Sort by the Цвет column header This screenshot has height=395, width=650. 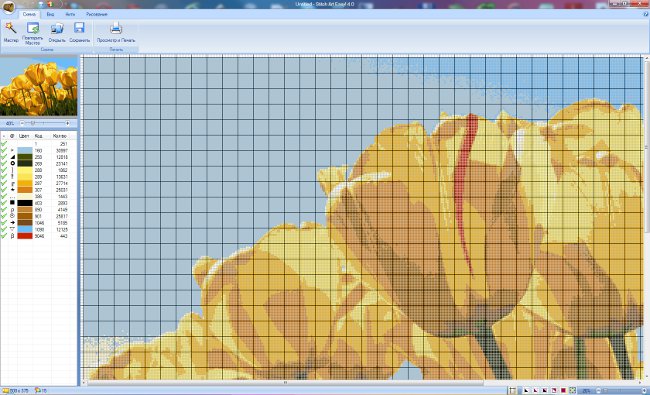24,136
